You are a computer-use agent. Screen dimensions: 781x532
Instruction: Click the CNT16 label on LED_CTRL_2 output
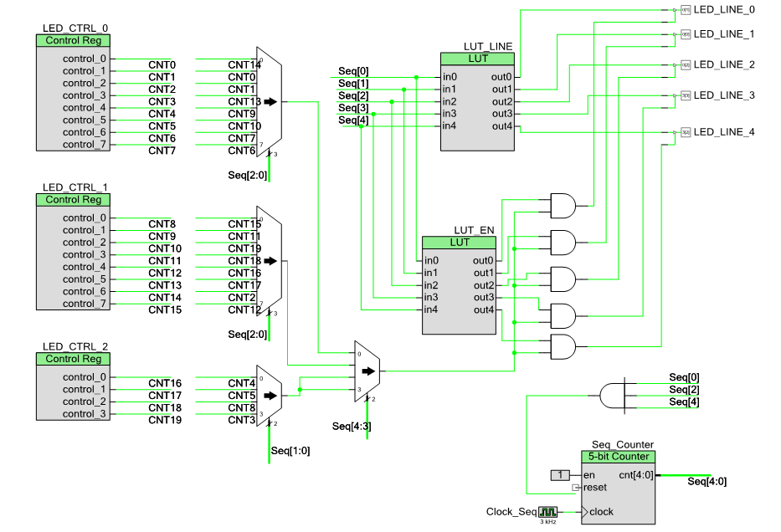click(x=165, y=384)
